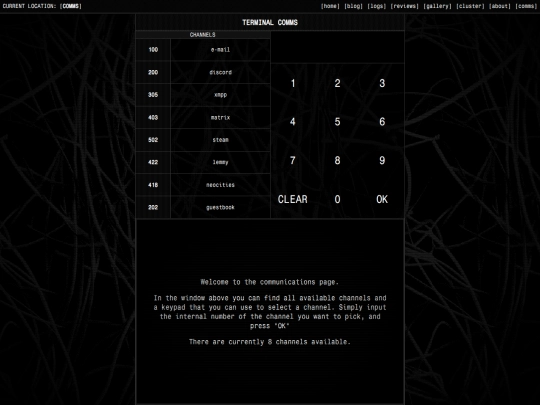The image size is (540, 405).
Task: Click channel number 202
Action: [153, 207]
